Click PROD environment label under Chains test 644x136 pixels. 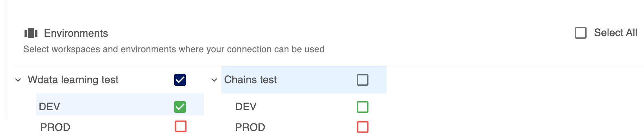coord(250,127)
